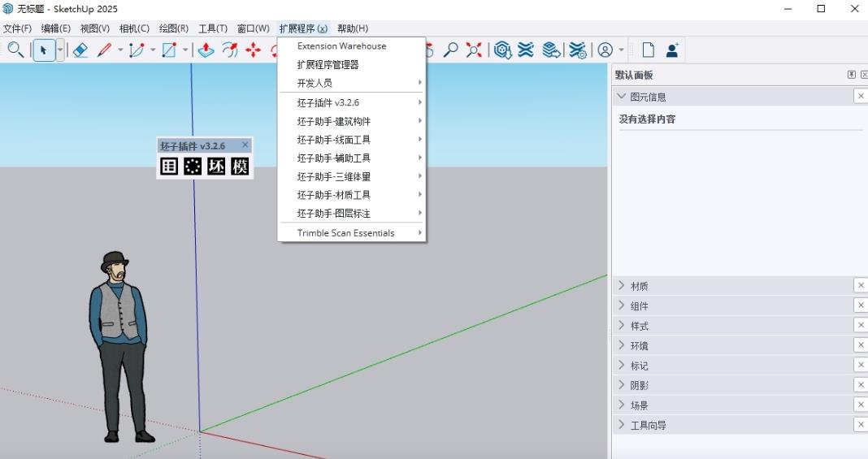Open the 坯子插件 v3.2.6 submenu
The width and height of the screenshot is (868, 459).
(x=352, y=103)
